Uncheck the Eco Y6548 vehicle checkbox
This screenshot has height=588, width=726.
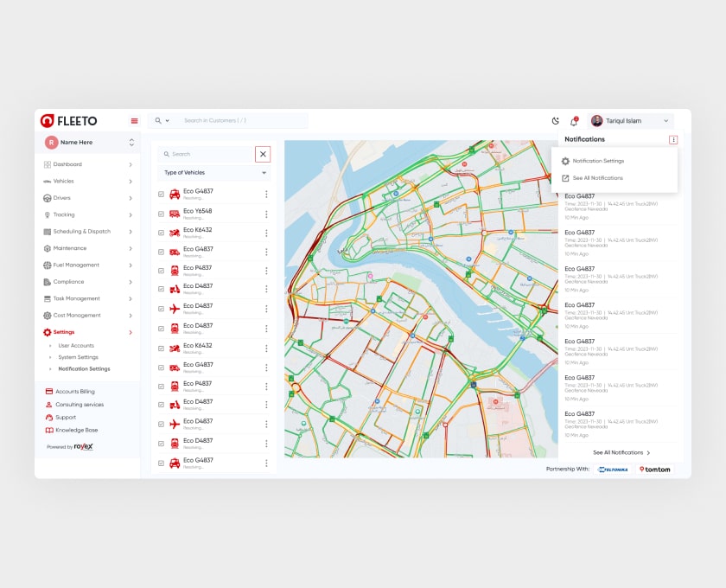[x=161, y=214]
